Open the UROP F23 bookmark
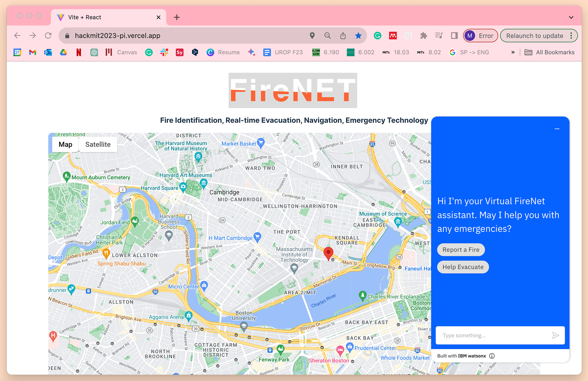This screenshot has height=381, width=588. pyautogui.click(x=283, y=52)
